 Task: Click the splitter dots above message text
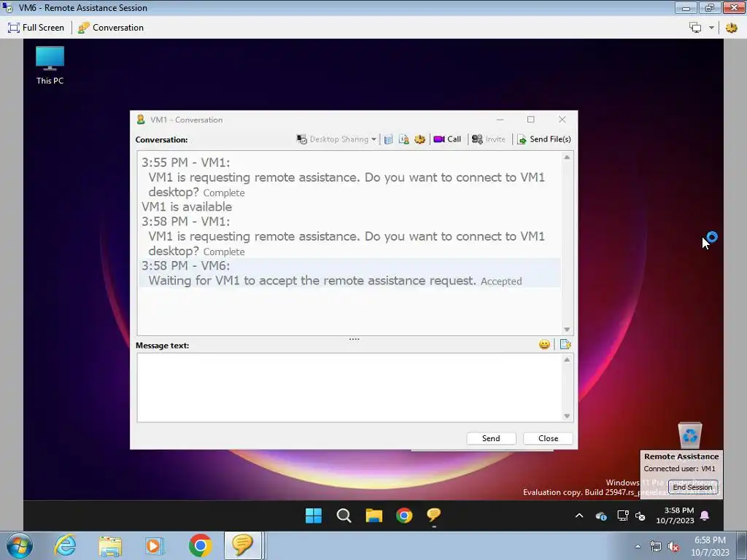click(354, 339)
